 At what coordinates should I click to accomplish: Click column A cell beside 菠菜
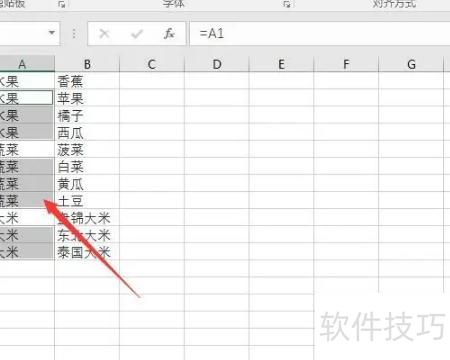click(x=27, y=150)
